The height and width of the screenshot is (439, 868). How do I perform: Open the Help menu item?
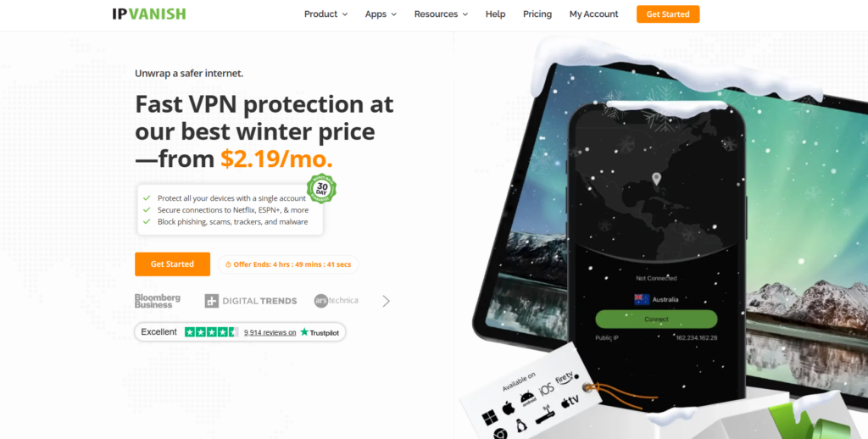[x=495, y=14]
